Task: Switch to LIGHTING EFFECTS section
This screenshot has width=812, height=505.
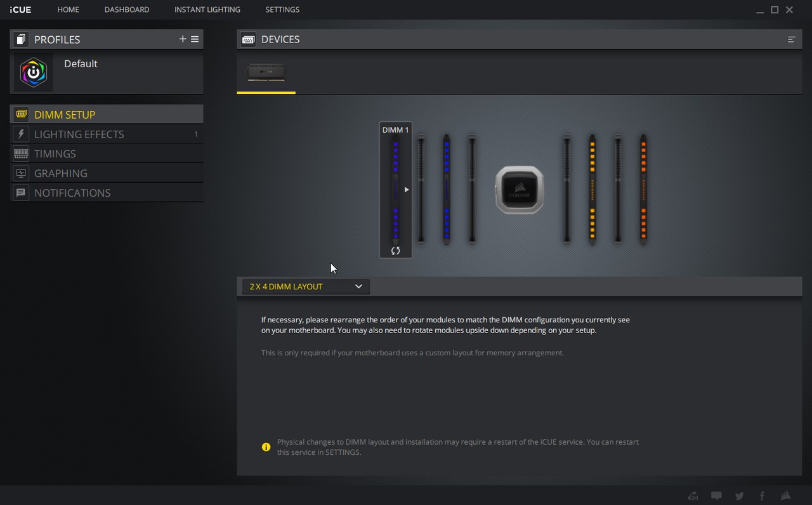Action: [x=107, y=134]
